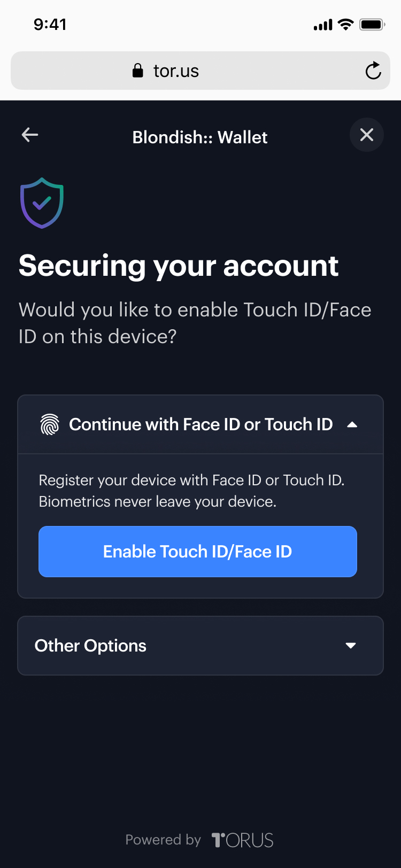
Task: Tap the padlock icon in the address bar
Action: point(138,71)
